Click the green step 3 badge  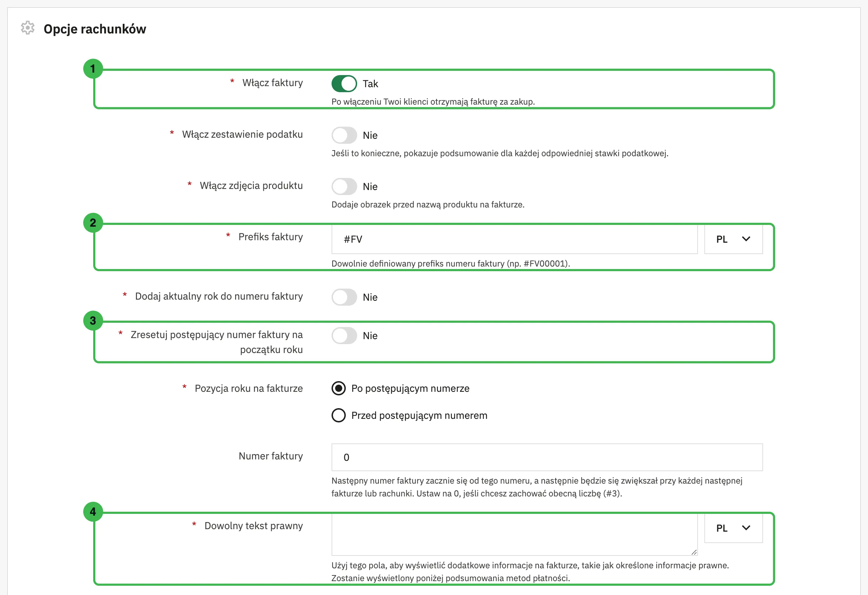pyautogui.click(x=93, y=321)
